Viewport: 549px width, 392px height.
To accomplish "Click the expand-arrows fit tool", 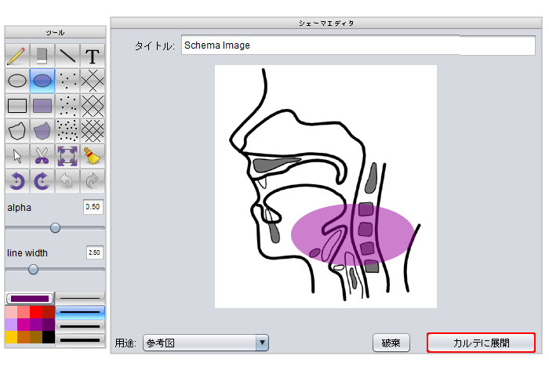I will point(67,156).
